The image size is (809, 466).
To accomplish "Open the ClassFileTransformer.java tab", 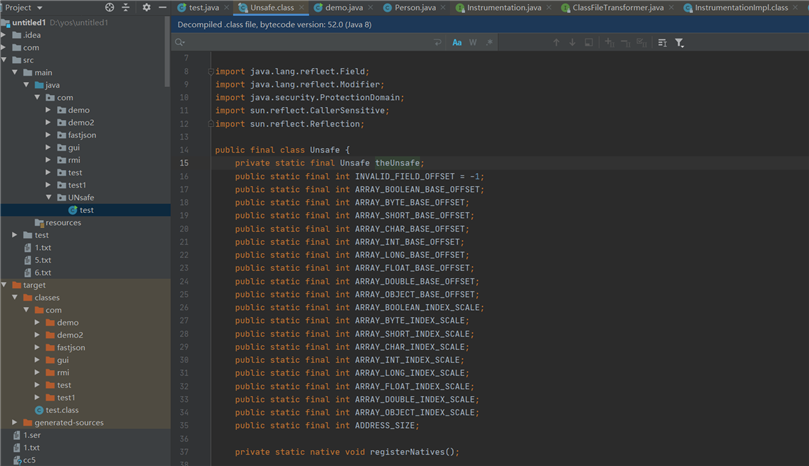I will [x=618, y=7].
